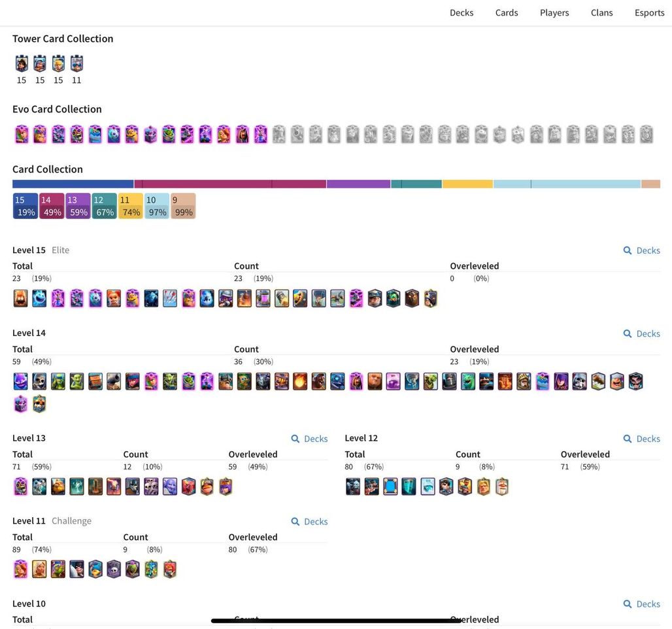Click the Level 13 count value '12'
Screen dimensions: 672x629
tap(127, 467)
